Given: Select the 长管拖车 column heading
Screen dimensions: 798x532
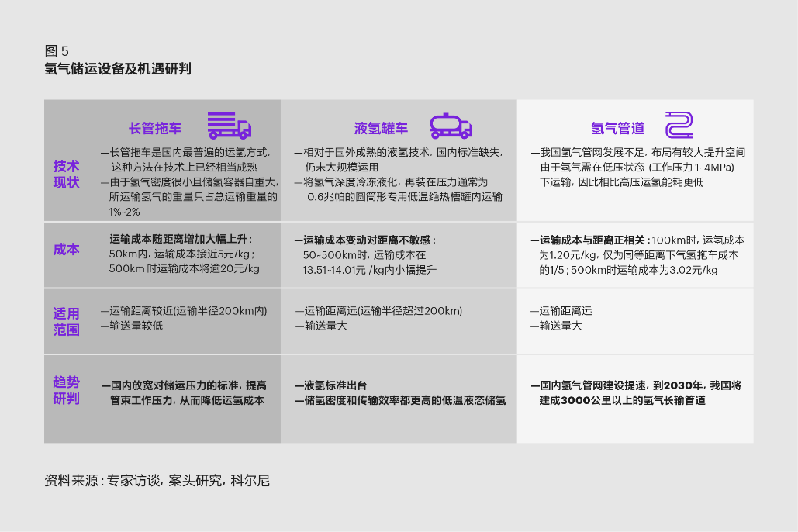Looking at the screenshot, I should (x=156, y=128).
